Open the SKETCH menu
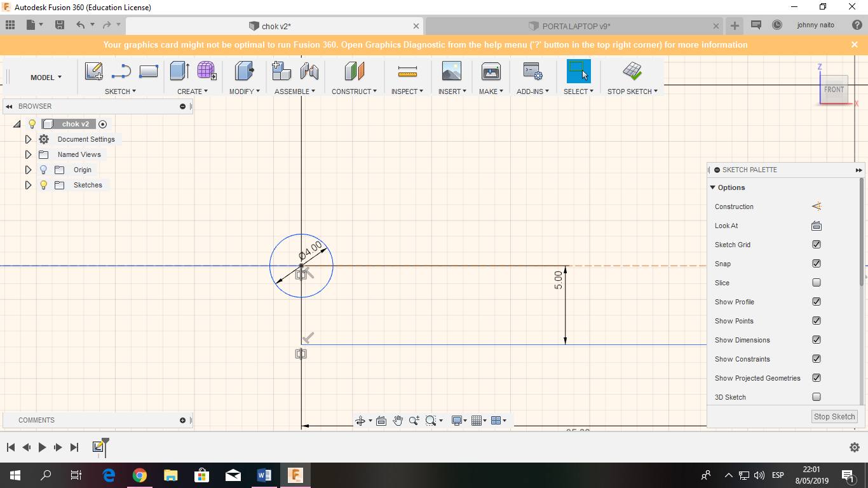The height and width of the screenshot is (488, 868). [120, 91]
